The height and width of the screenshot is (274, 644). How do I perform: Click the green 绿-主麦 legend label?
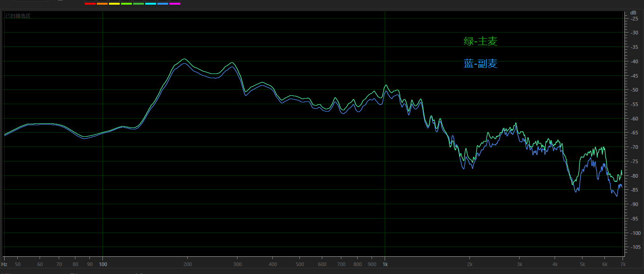tap(481, 41)
